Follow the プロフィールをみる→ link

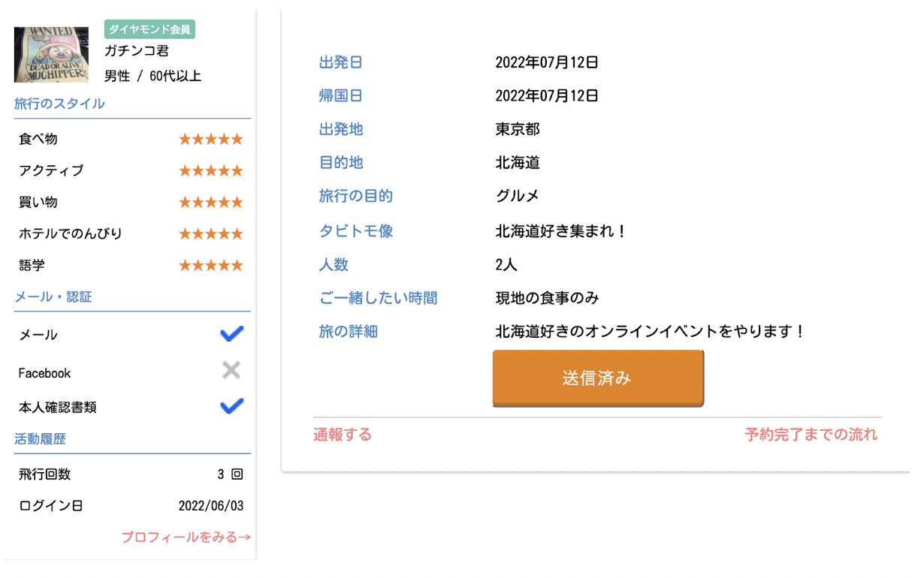[x=186, y=537]
